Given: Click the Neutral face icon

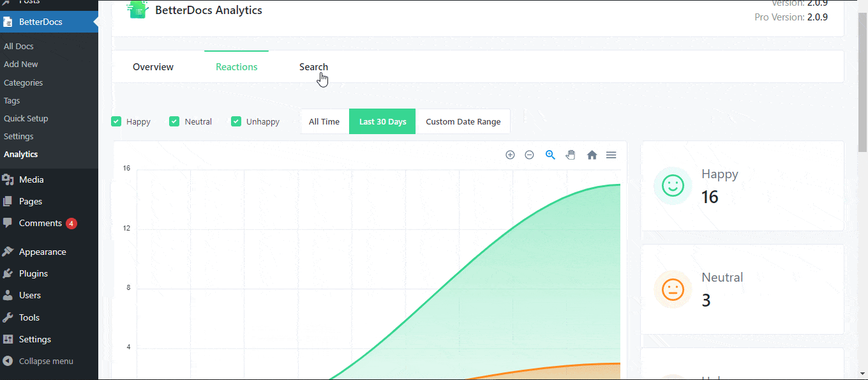Looking at the screenshot, I should click(672, 289).
